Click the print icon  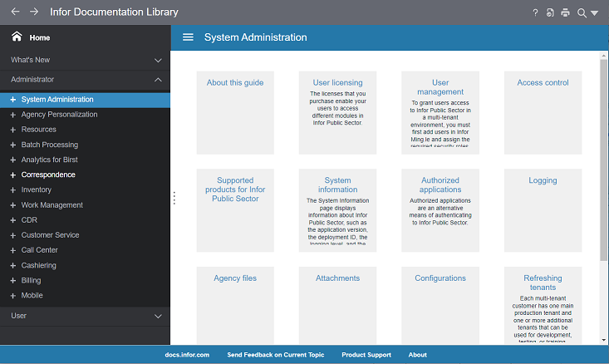565,12
